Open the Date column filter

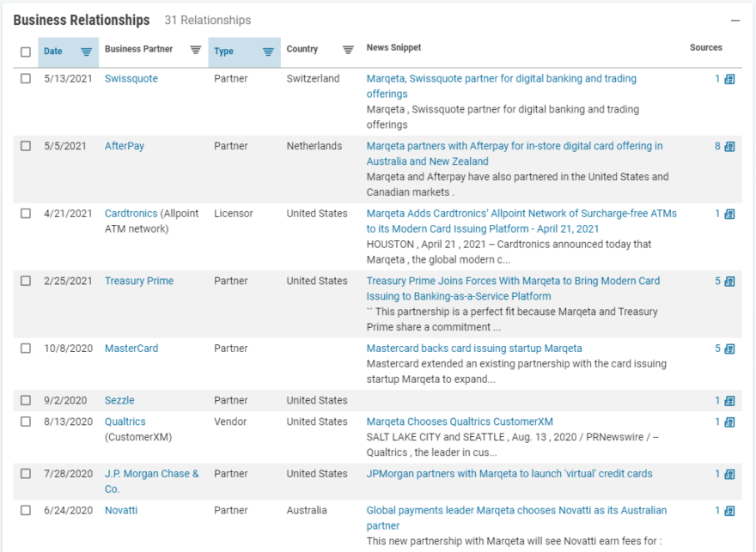click(86, 52)
